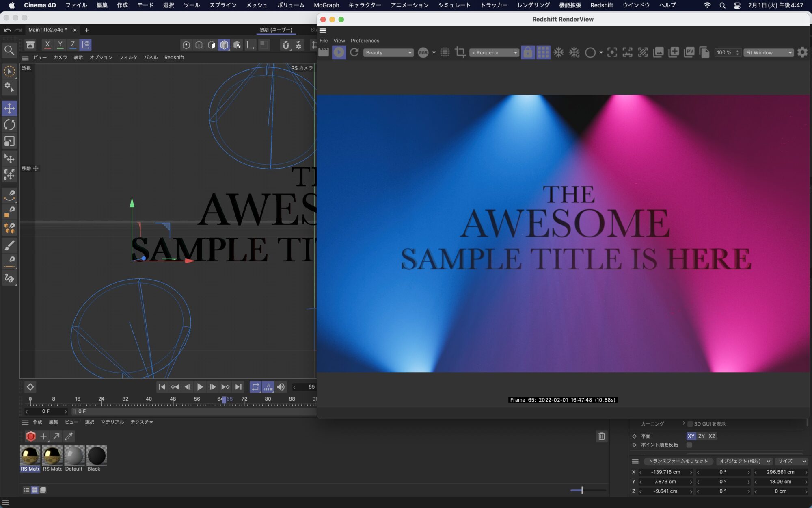Click the RenderView refresh render icon
This screenshot has width=812, height=508.
pos(354,52)
